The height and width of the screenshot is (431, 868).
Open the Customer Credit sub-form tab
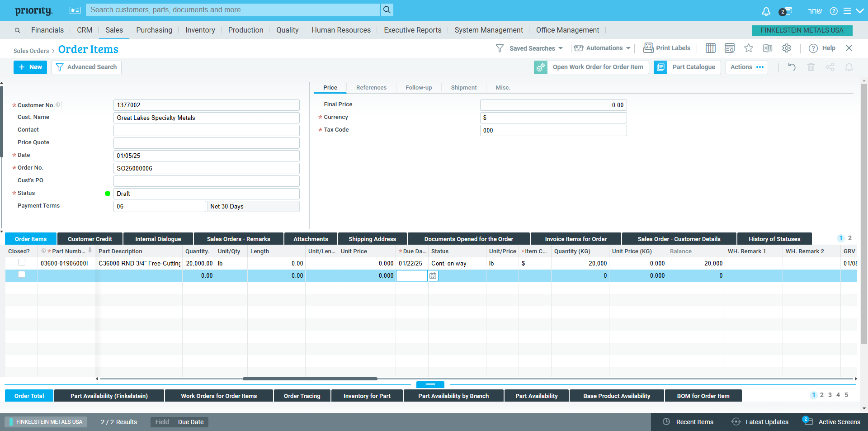point(90,239)
